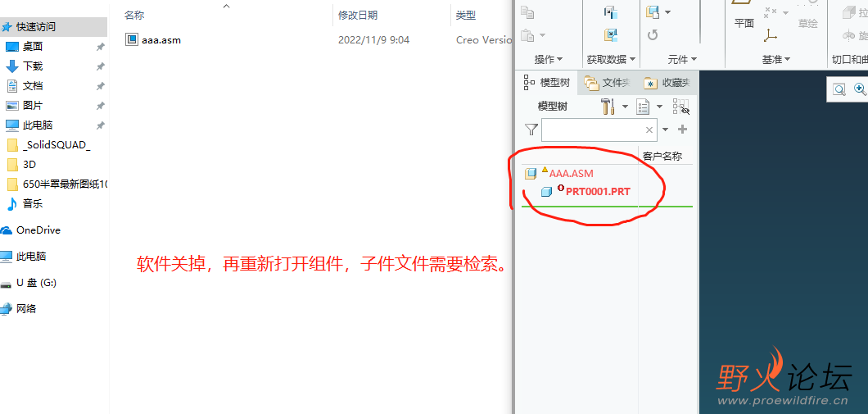Select PRT0001.PRT in model tree
Screen dimensions: 868x414
[598, 192]
